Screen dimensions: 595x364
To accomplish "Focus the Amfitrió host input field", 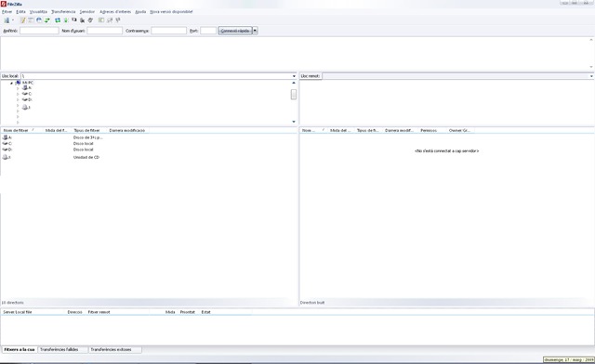I will [39, 31].
